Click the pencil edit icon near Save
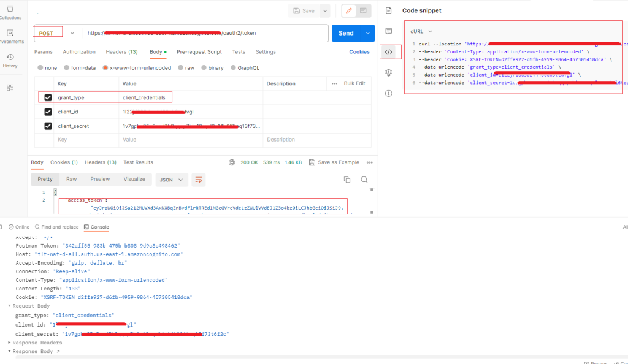Screen dimensions: 628x364 [348, 10]
